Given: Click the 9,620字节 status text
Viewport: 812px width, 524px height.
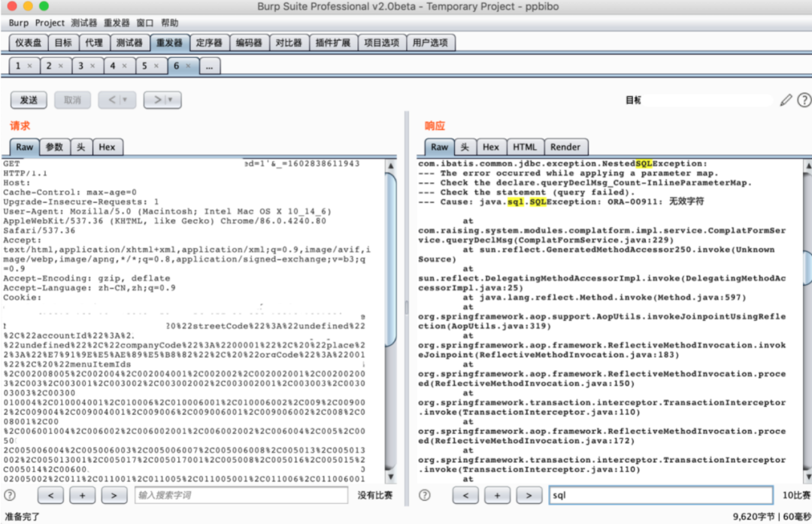Looking at the screenshot, I should click(753, 516).
